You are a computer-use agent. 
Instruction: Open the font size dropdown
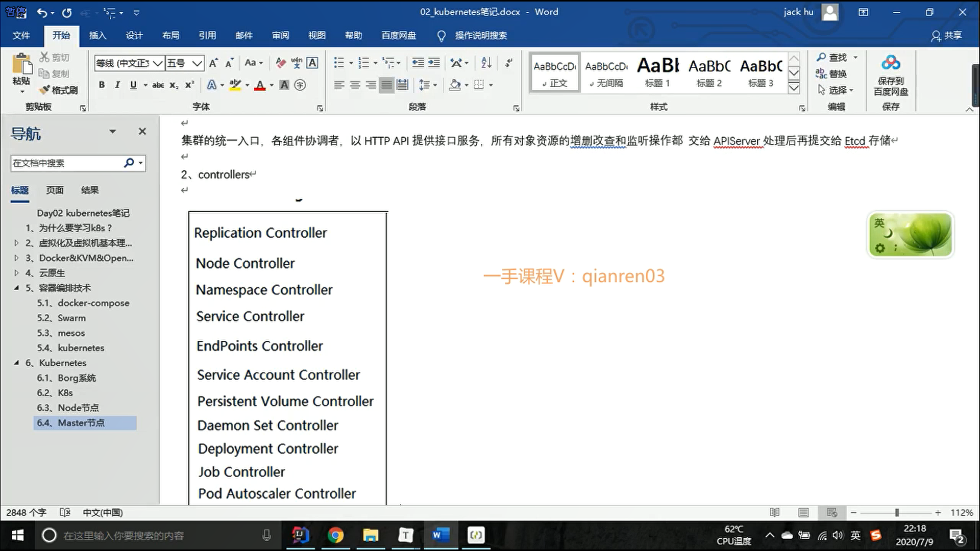coord(197,63)
